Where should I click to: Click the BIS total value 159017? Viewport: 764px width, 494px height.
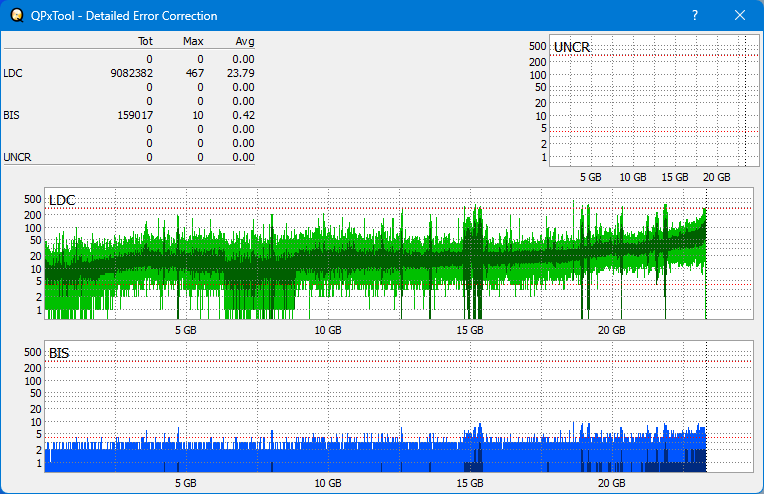tap(135, 115)
